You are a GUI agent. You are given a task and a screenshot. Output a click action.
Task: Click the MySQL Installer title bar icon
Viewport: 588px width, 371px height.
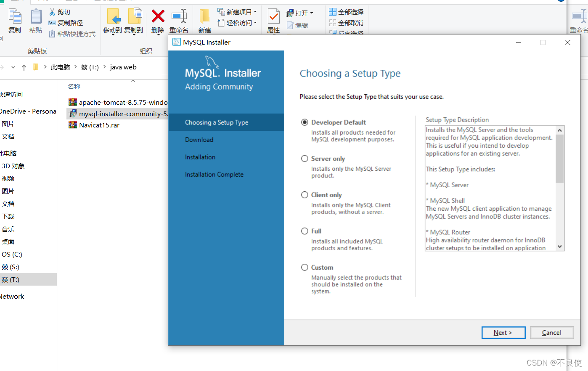(x=176, y=42)
